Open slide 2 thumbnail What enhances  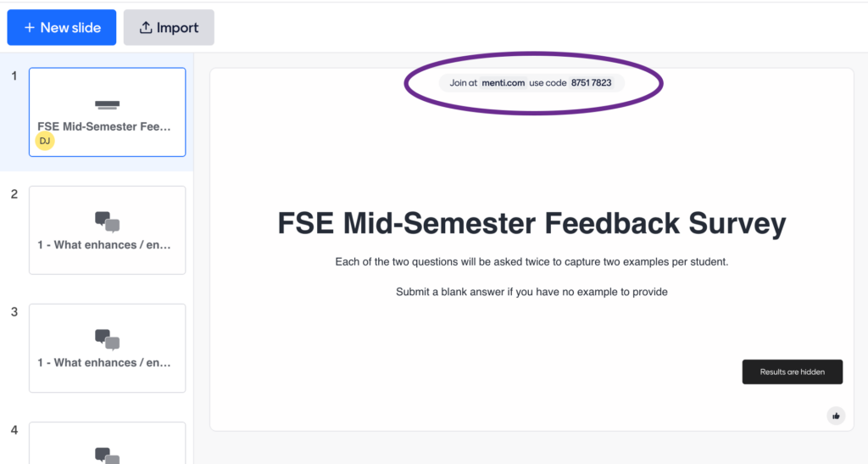[108, 230]
